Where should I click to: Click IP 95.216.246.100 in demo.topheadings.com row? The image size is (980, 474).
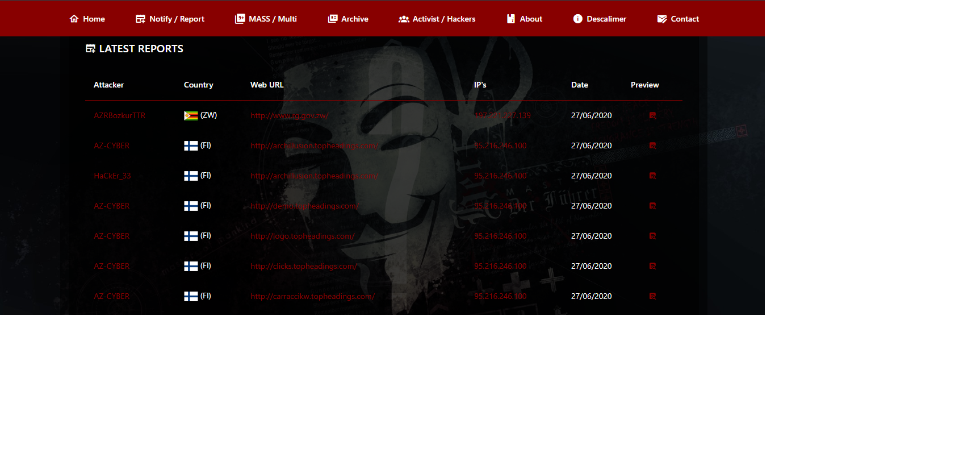(x=501, y=206)
